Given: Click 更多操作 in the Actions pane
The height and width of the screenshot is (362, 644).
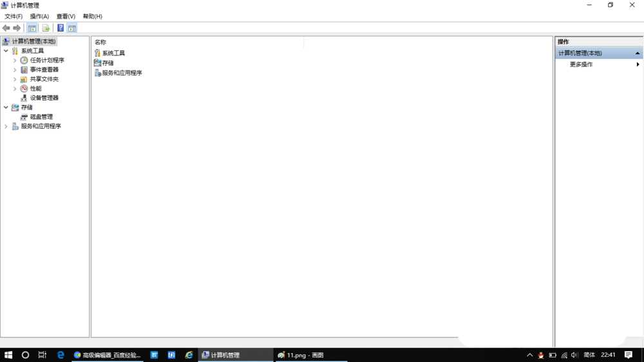Looking at the screenshot, I should (582, 64).
